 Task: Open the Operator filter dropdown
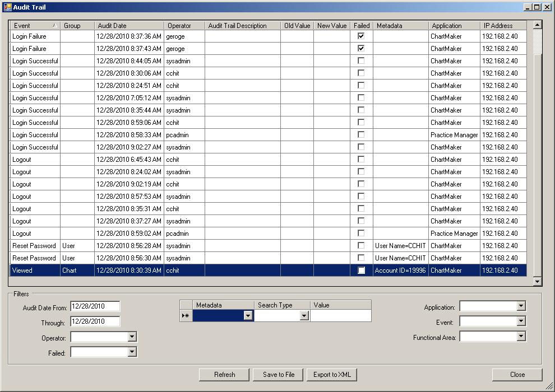(132, 337)
